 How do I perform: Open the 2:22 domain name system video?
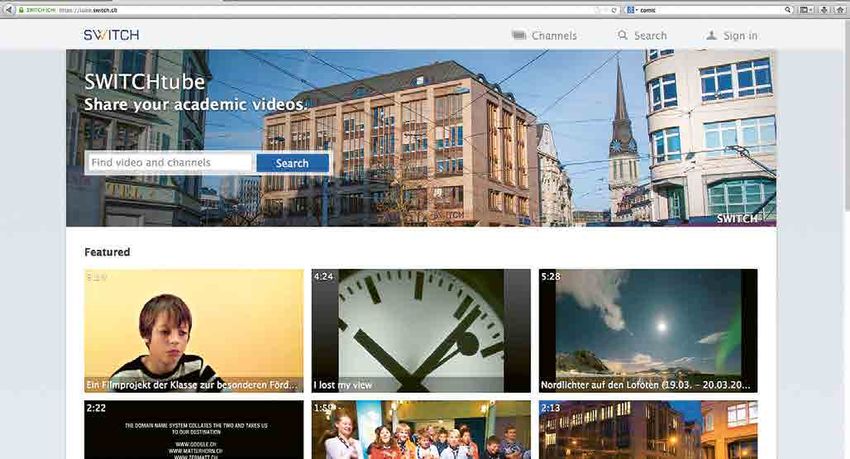point(194,430)
